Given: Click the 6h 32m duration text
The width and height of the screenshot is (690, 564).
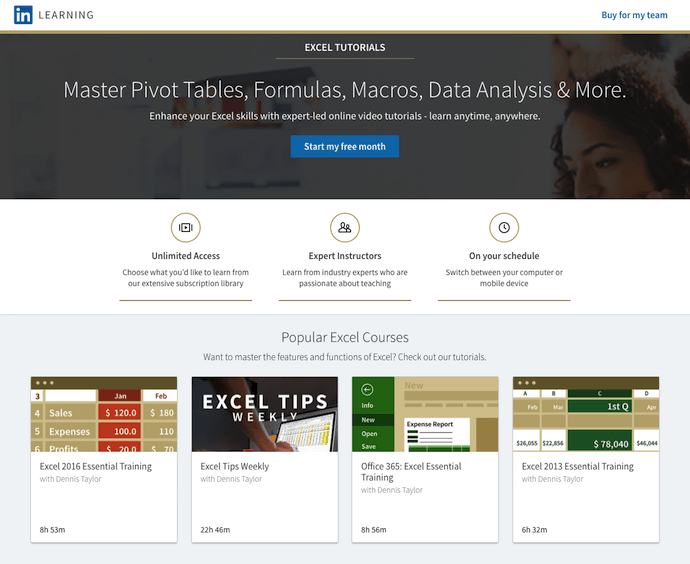Looking at the screenshot, I should pos(535,530).
